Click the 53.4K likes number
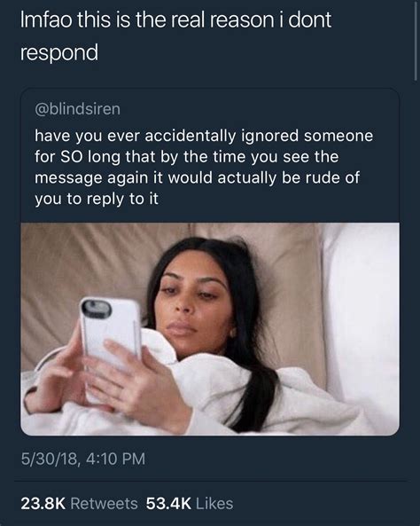This screenshot has height=526, width=420. click(x=168, y=504)
